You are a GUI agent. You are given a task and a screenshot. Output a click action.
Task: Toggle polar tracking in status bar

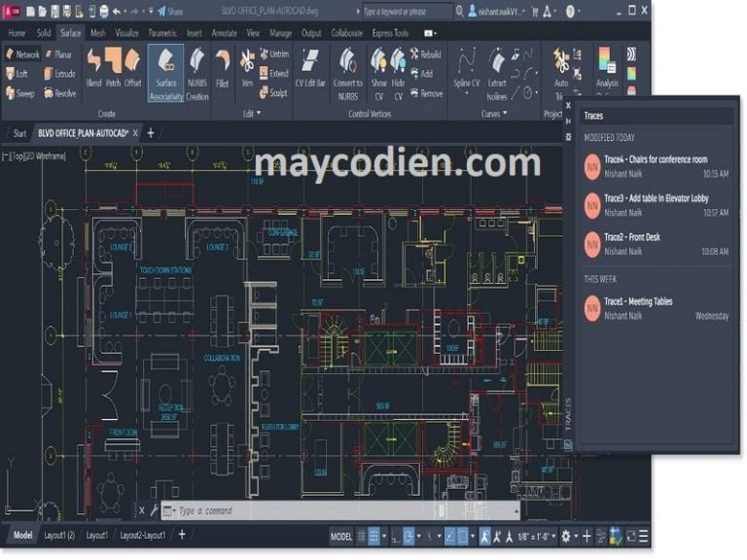click(409, 537)
